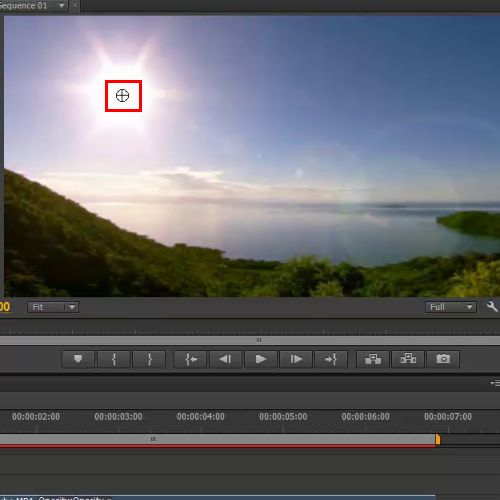Click the lens flare center crosshair
Image resolution: width=500 pixels, height=500 pixels.
122,96
